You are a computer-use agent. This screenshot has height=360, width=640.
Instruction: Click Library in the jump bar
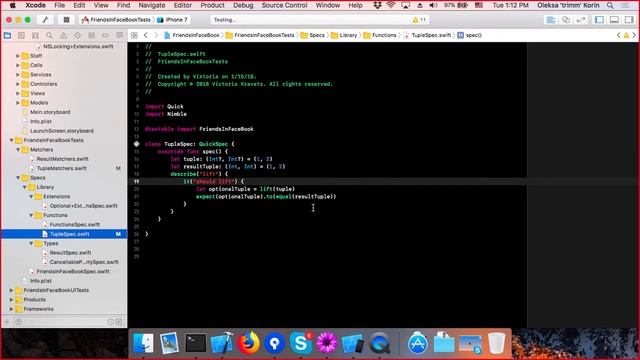coord(344,36)
